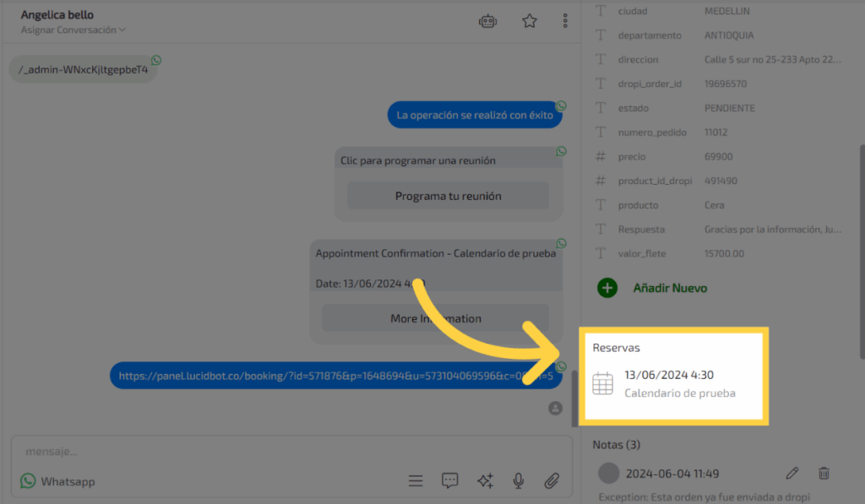Open the Whatsapp channel selector
Screen dimensions: 865x504
[x=57, y=481]
